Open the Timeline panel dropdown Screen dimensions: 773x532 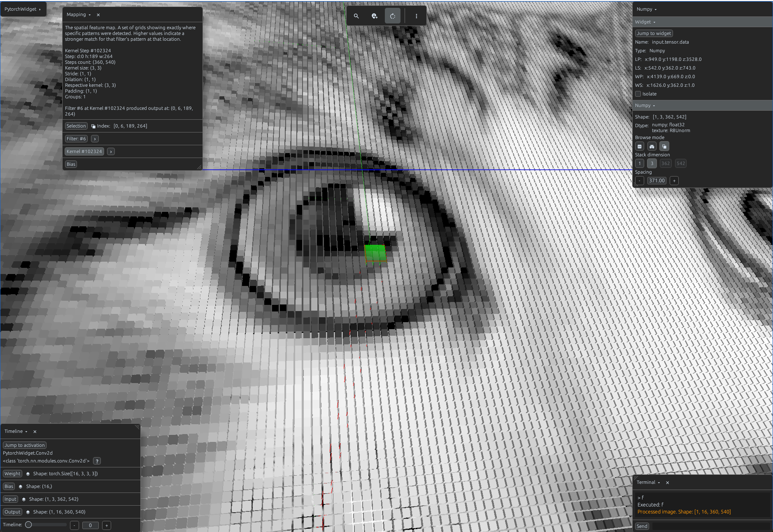[x=16, y=432]
